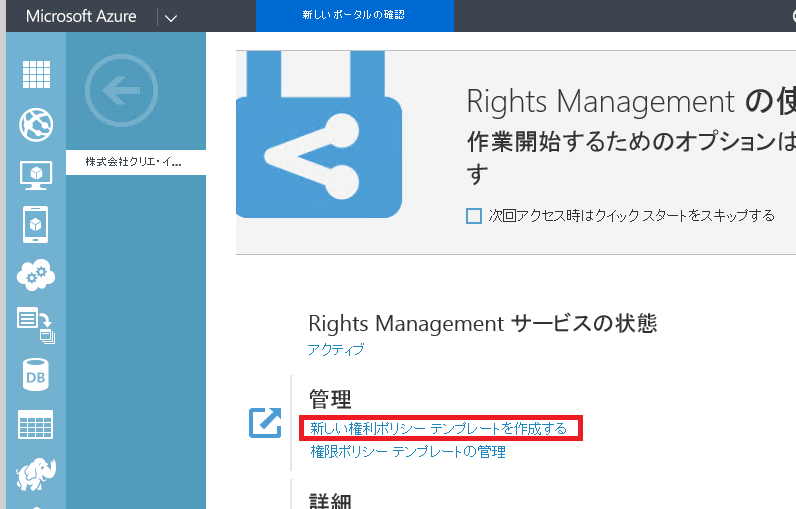The width and height of the screenshot is (796, 509).
Task: Click the アクティブ status link
Action: tap(336, 350)
